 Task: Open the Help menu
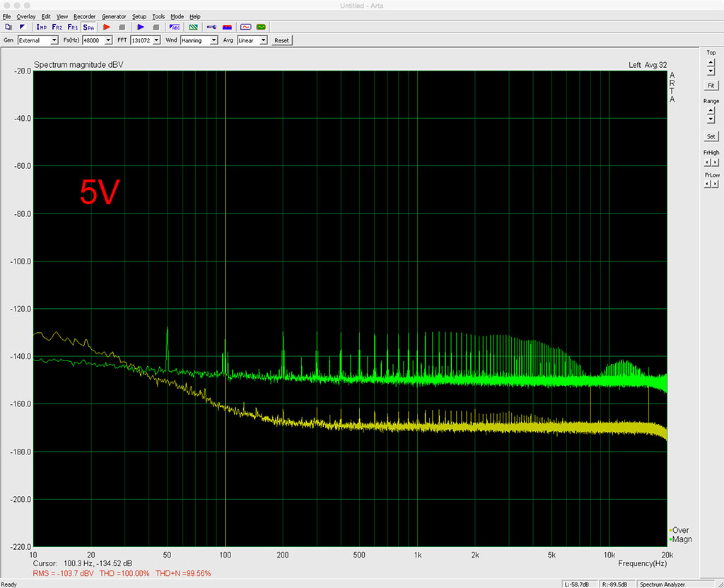[x=195, y=17]
